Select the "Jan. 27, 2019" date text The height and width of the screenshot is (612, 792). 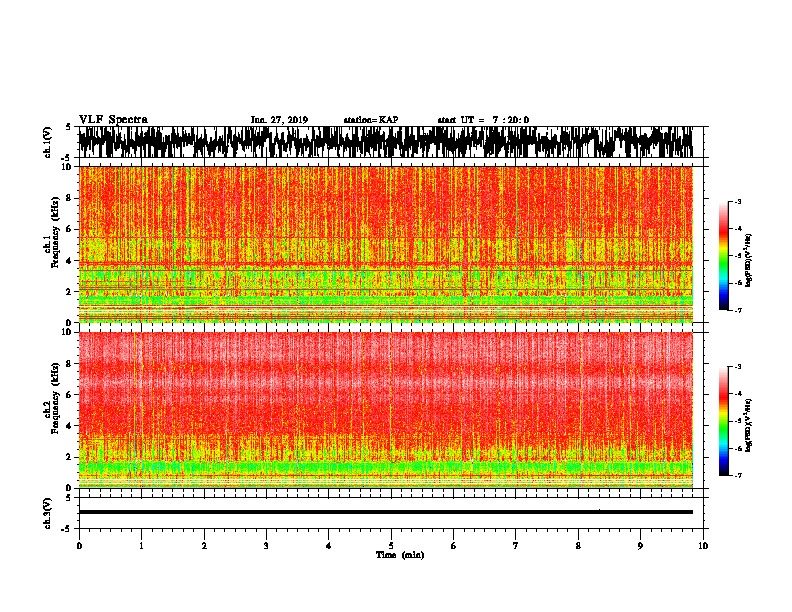[279, 120]
